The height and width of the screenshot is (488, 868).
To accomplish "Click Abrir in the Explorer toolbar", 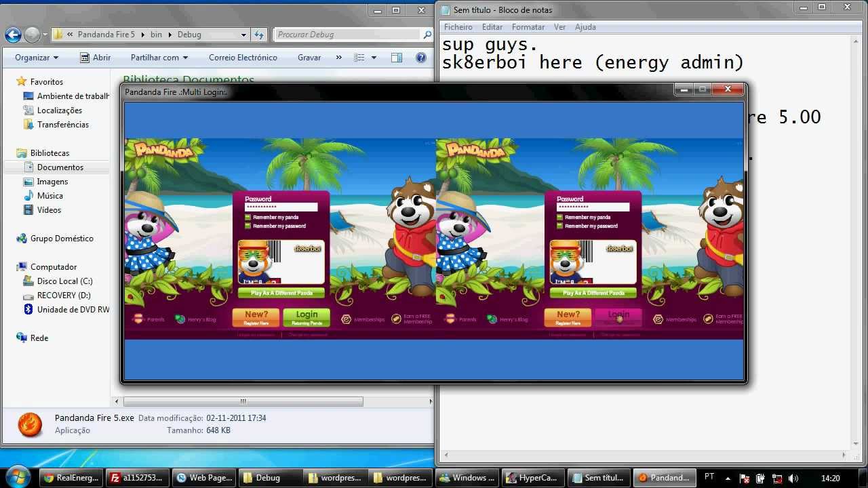I will pyautogui.click(x=96, y=58).
